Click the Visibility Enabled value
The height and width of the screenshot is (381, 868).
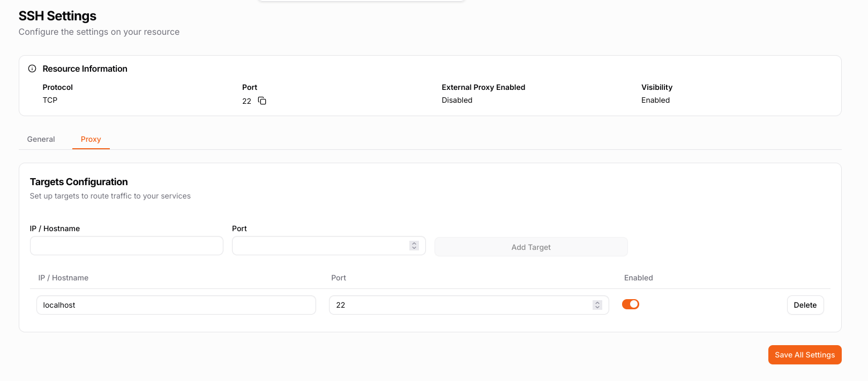655,100
